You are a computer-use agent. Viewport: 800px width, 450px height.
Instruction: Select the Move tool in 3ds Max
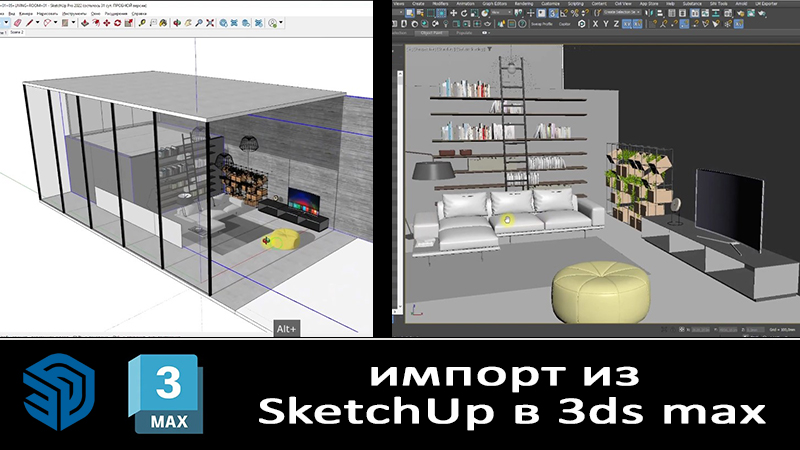(454, 13)
